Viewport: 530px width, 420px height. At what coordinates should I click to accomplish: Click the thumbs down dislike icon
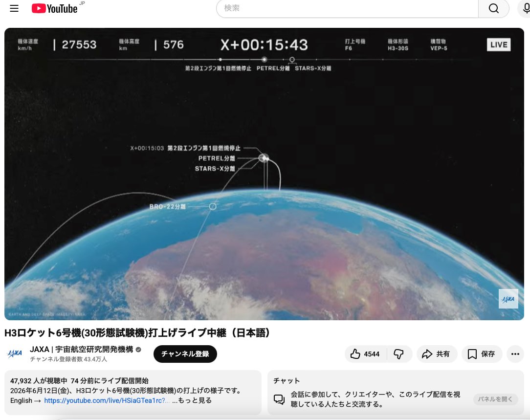[399, 354]
